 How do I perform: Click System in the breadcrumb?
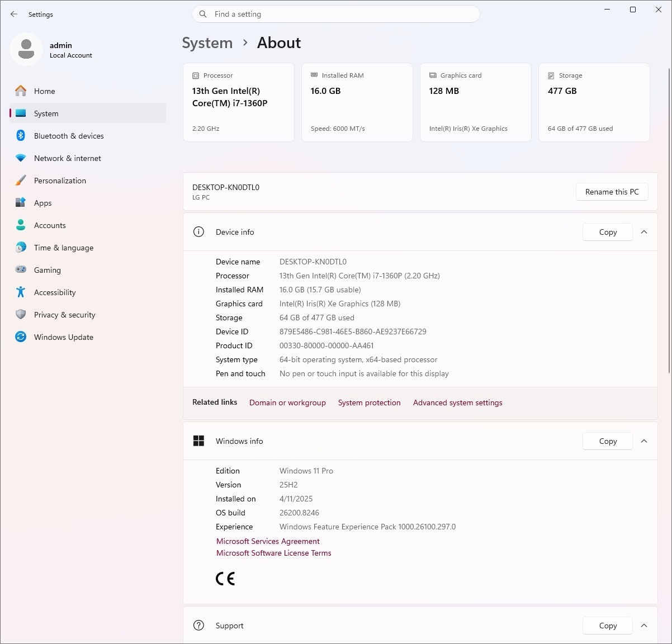[x=207, y=43]
